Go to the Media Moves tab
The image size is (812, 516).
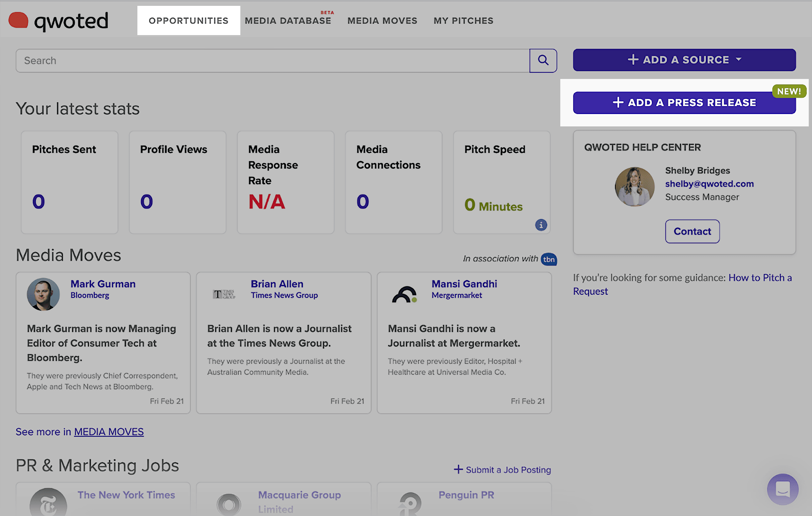(x=382, y=20)
